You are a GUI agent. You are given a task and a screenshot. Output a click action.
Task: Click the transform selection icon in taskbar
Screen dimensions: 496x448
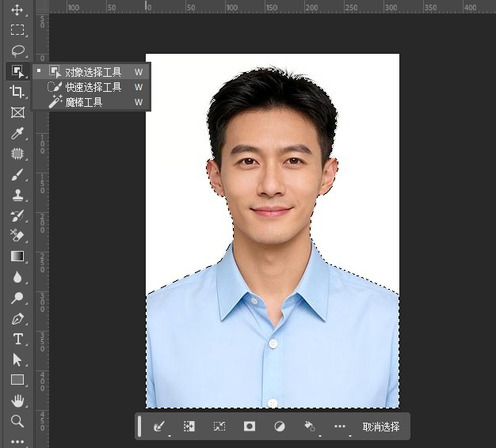coord(219,426)
